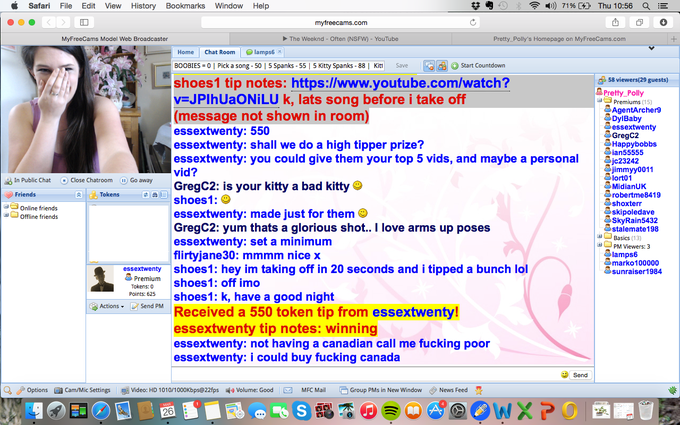The image size is (680, 425).
Task: Click the Video HD status indicator
Action: [170, 390]
